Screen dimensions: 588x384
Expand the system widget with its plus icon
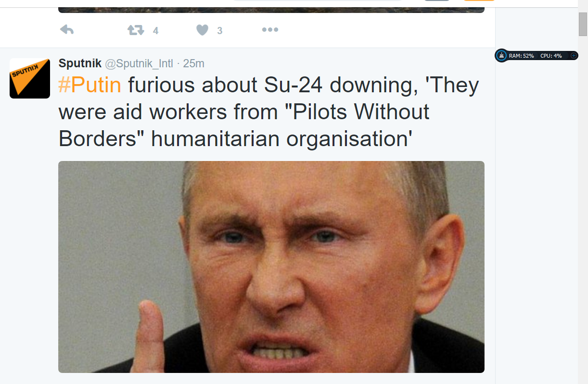pyautogui.click(x=574, y=56)
